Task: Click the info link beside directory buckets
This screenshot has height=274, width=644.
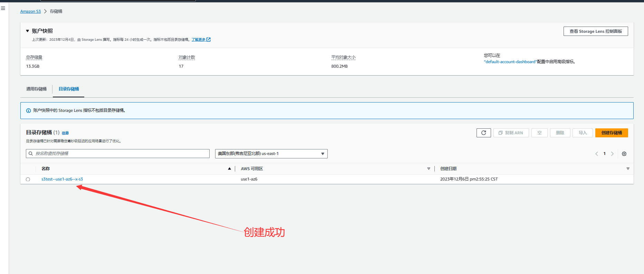Action: pyautogui.click(x=65, y=133)
